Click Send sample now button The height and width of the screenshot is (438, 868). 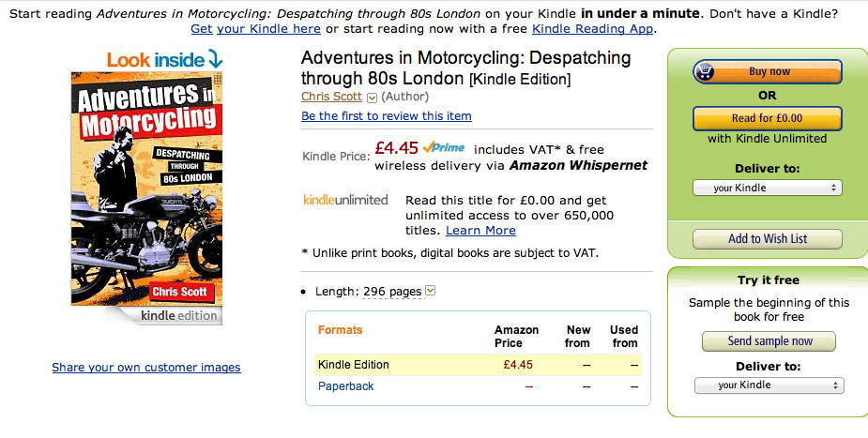[x=769, y=340]
